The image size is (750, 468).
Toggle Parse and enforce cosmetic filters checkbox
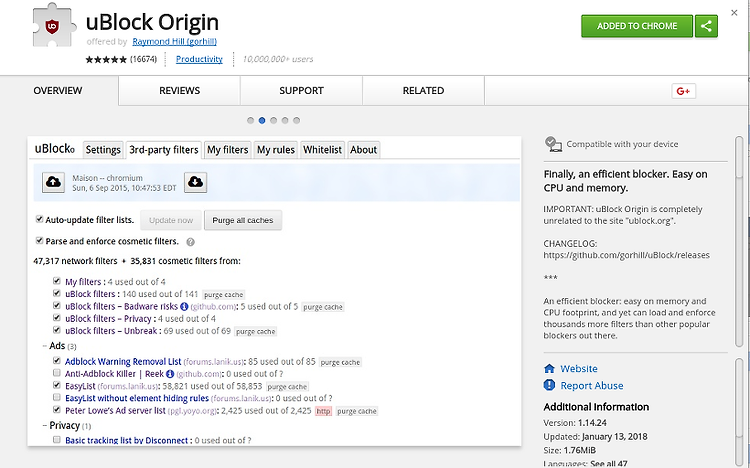point(39,240)
